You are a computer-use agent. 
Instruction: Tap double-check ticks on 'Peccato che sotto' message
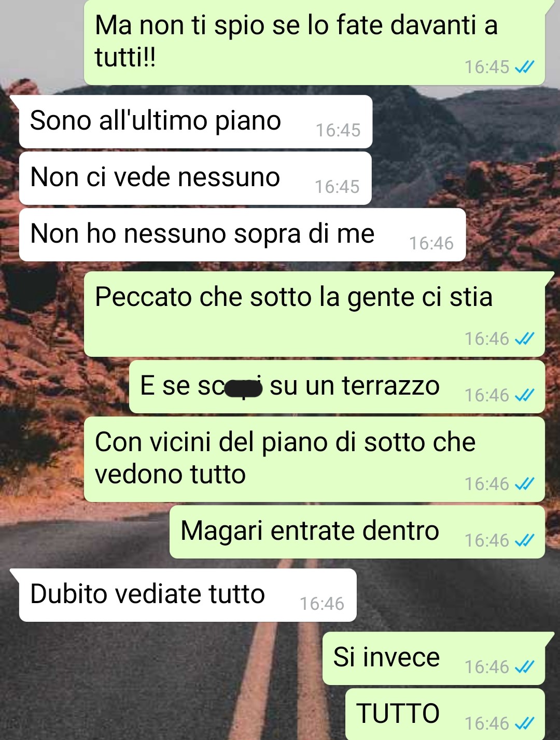(524, 339)
